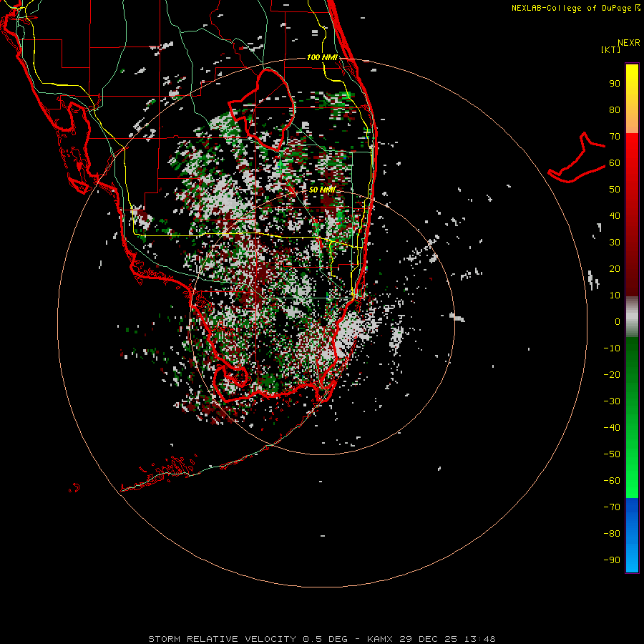The height and width of the screenshot is (644, 644).
Task: Click the 100 NMI range ring label
Action: tap(322, 57)
